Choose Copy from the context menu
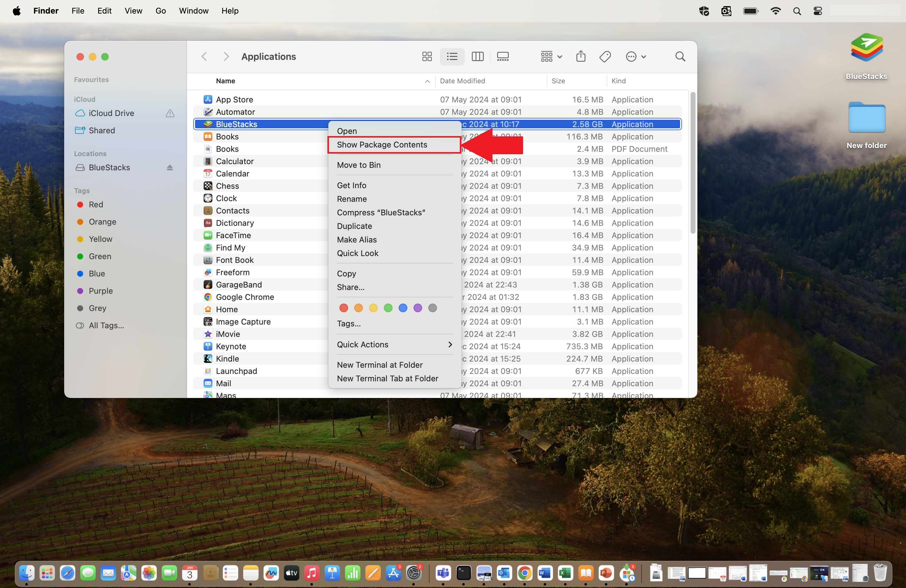 coord(395,274)
